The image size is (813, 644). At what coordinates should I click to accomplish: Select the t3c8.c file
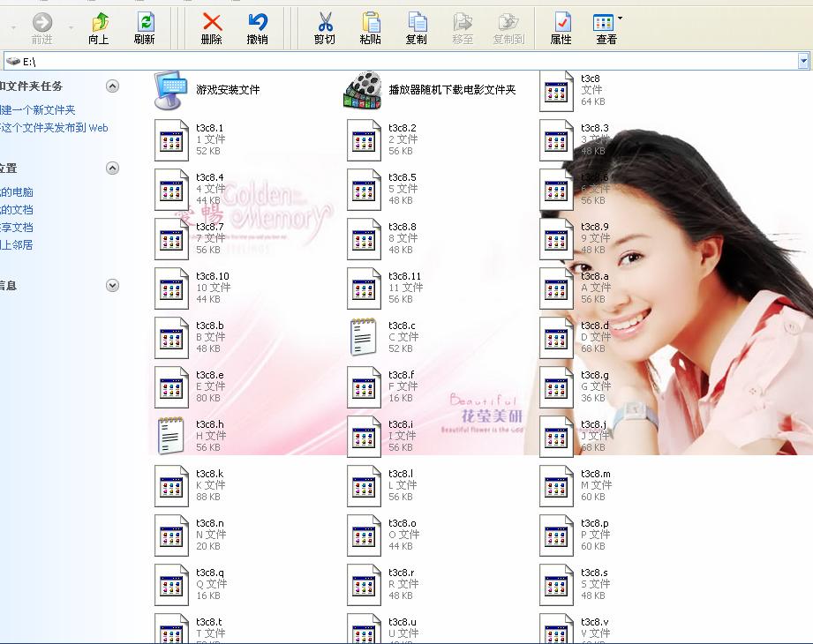pos(364,337)
